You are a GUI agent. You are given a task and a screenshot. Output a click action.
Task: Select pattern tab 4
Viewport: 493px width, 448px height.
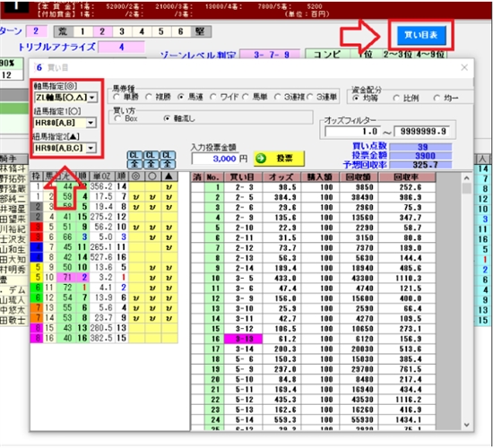(142, 31)
